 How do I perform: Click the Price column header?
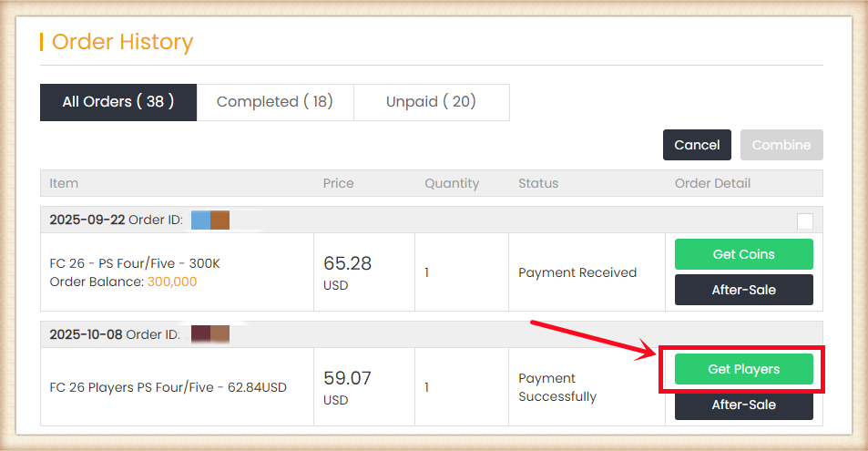[x=338, y=183]
